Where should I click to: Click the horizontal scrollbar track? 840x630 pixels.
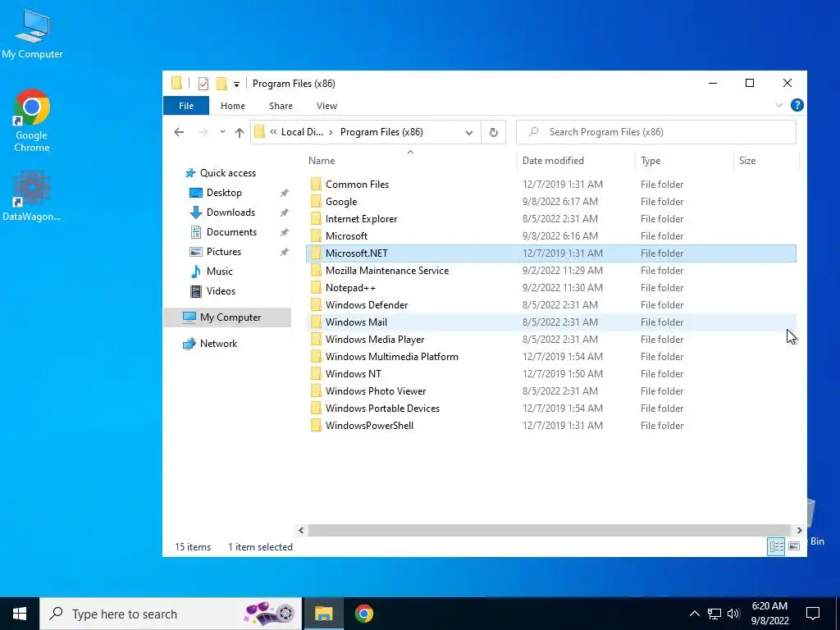[550, 531]
